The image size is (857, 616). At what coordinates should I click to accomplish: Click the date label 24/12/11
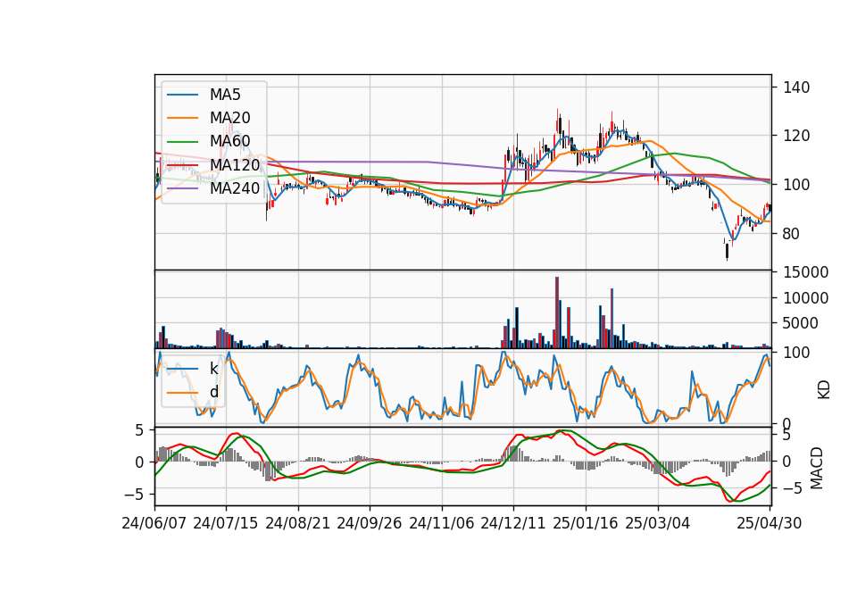point(513,523)
